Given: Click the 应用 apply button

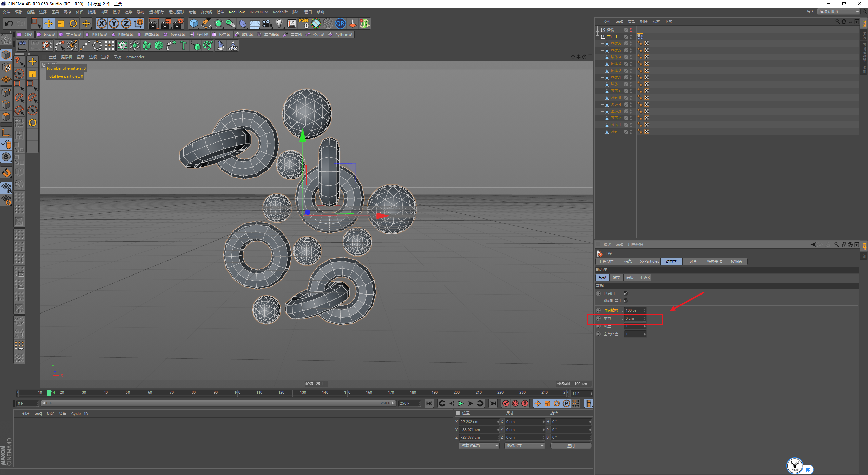Looking at the screenshot, I should (571, 446).
